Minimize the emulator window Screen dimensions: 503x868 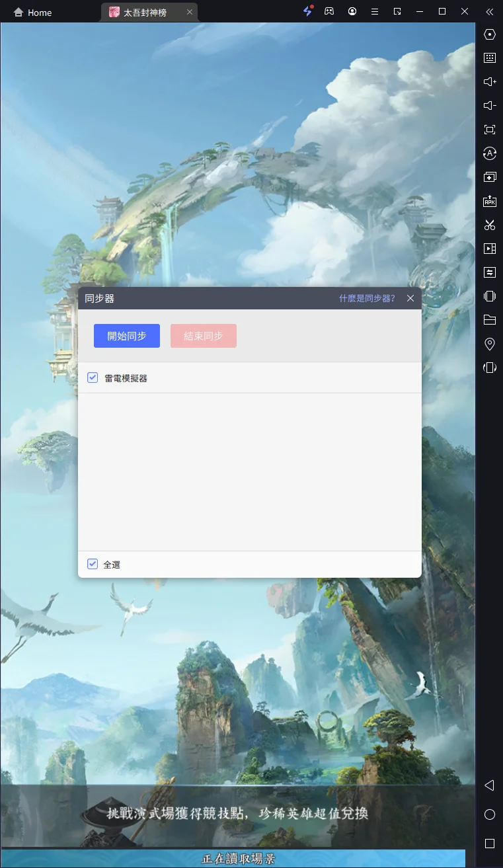point(420,11)
